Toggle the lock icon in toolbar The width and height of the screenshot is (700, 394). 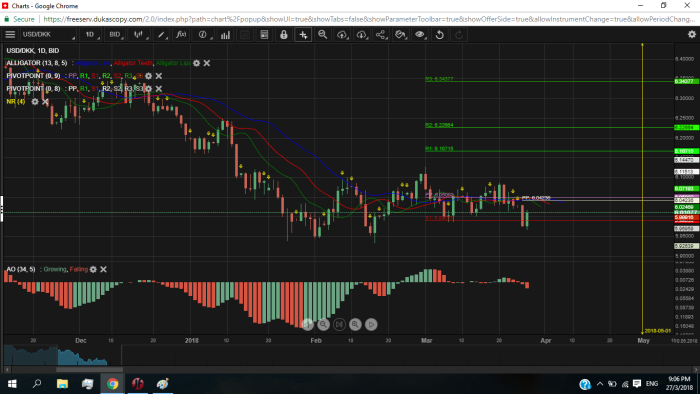coord(283,34)
